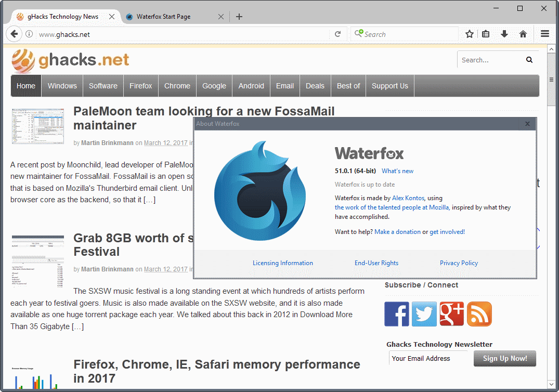Focus the Your Email Address field
559x392 pixels.
(428, 359)
